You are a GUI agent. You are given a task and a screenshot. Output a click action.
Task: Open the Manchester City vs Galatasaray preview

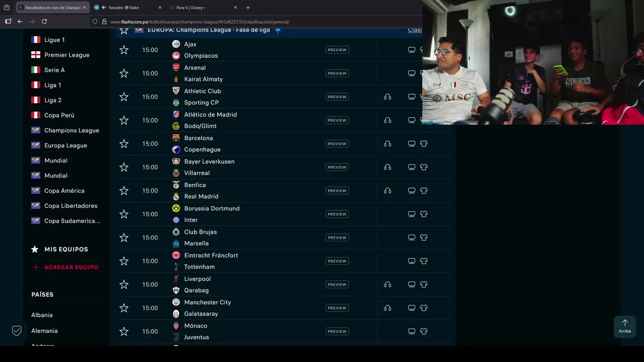pyautogui.click(x=337, y=308)
